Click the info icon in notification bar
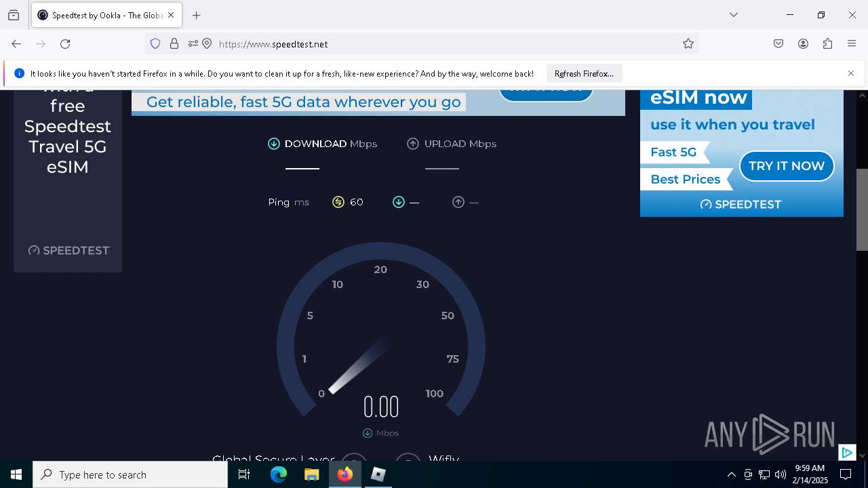Screen dimensions: 868x488 pyautogui.click(x=19, y=73)
